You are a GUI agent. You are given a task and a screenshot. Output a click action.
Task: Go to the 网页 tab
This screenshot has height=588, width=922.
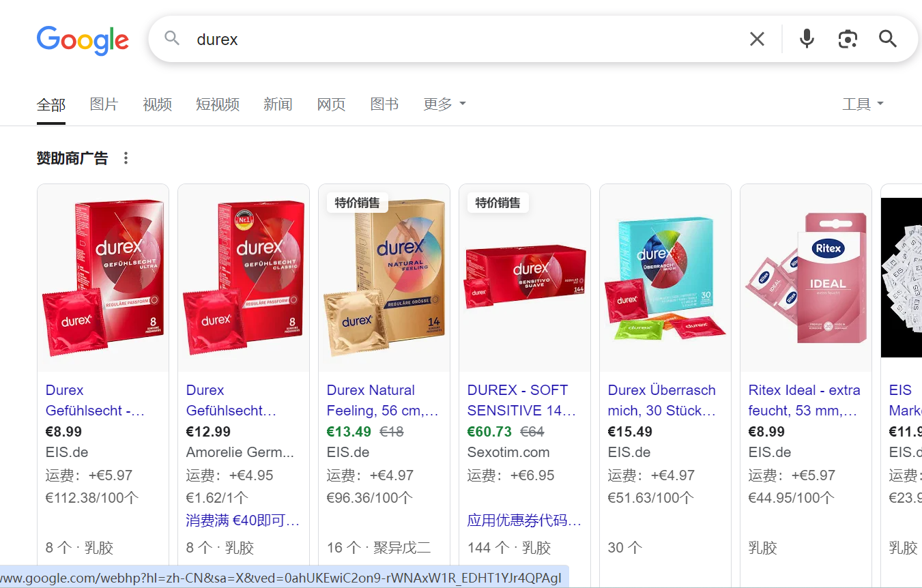click(x=331, y=104)
